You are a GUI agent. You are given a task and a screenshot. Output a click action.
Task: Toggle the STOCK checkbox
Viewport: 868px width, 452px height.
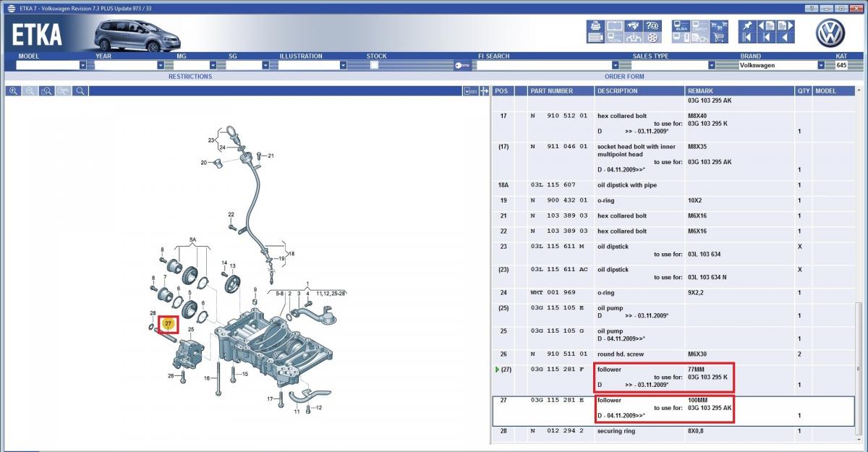(374, 65)
